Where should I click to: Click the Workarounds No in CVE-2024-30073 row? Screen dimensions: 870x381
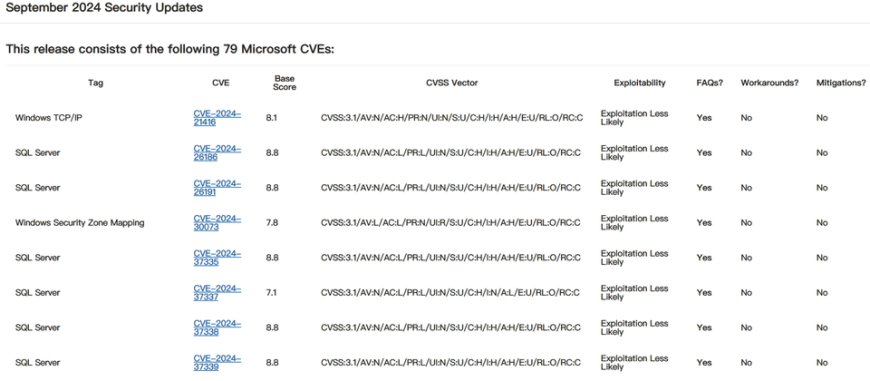(746, 222)
